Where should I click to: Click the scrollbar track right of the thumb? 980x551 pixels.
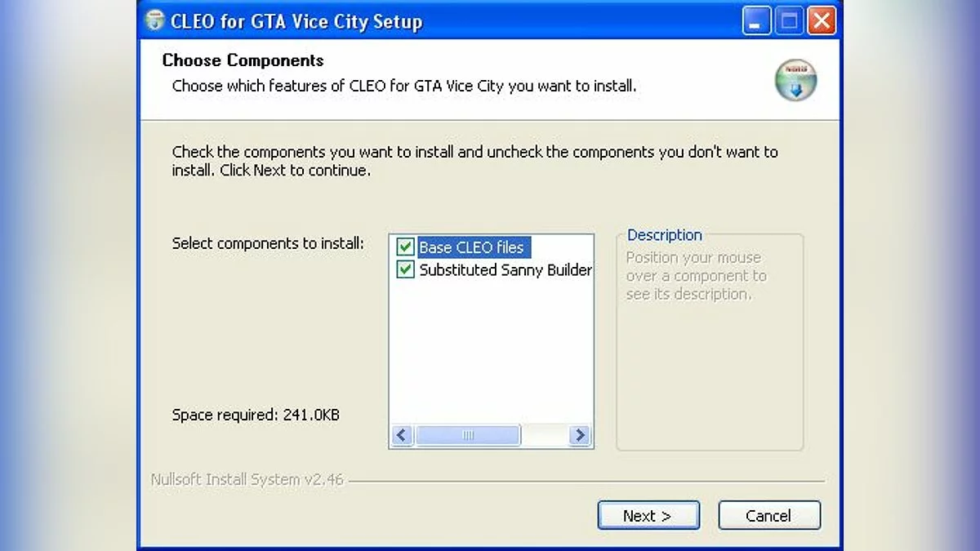(x=545, y=436)
